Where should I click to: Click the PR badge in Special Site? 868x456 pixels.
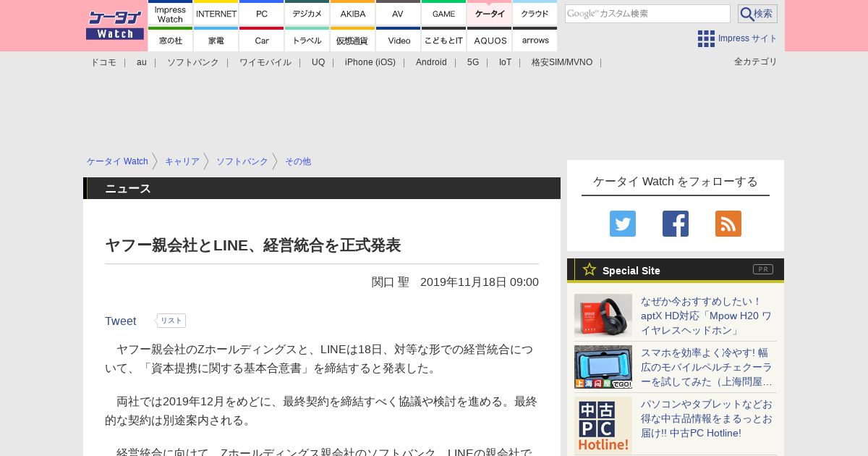coord(763,269)
